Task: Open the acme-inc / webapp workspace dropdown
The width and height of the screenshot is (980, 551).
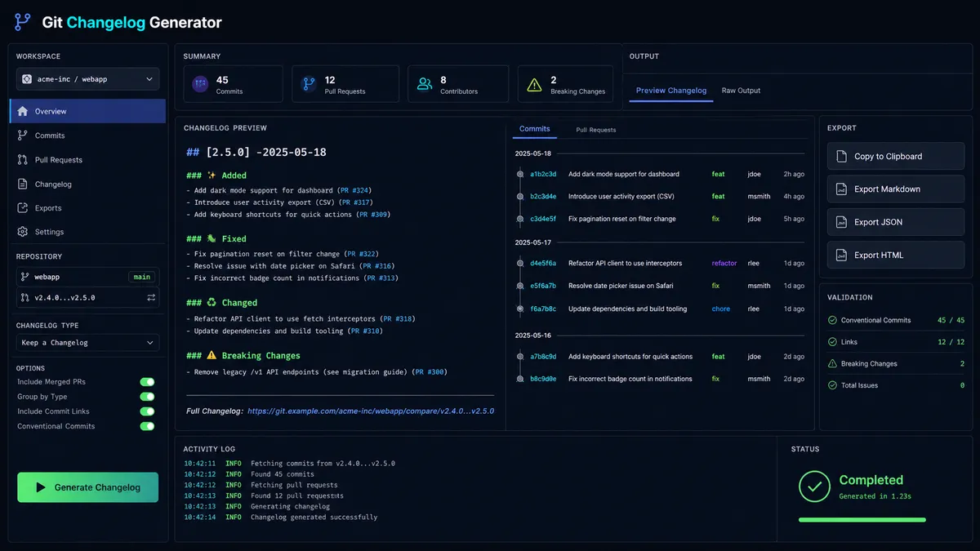Action: tap(88, 79)
